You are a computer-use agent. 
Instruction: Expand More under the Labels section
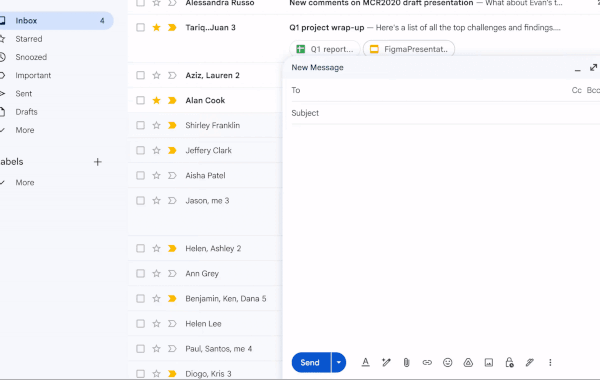click(x=25, y=183)
